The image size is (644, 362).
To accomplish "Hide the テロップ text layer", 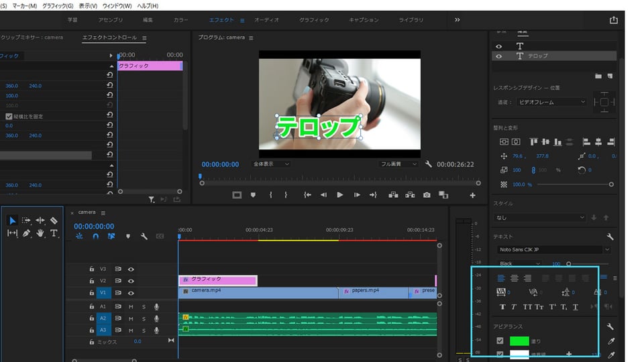I will (x=498, y=56).
